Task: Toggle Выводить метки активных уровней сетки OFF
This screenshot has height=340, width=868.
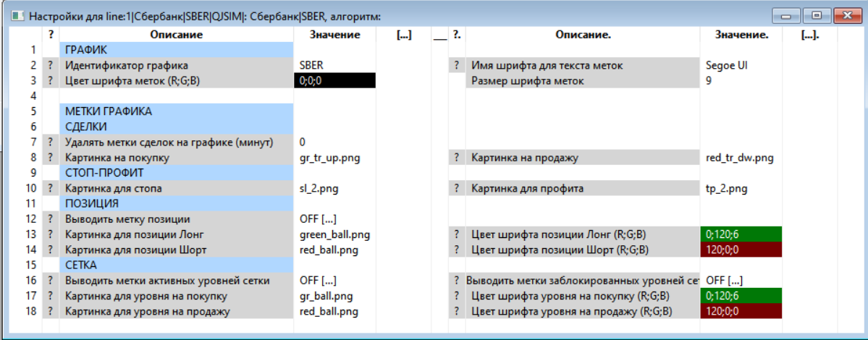Action: [319, 281]
